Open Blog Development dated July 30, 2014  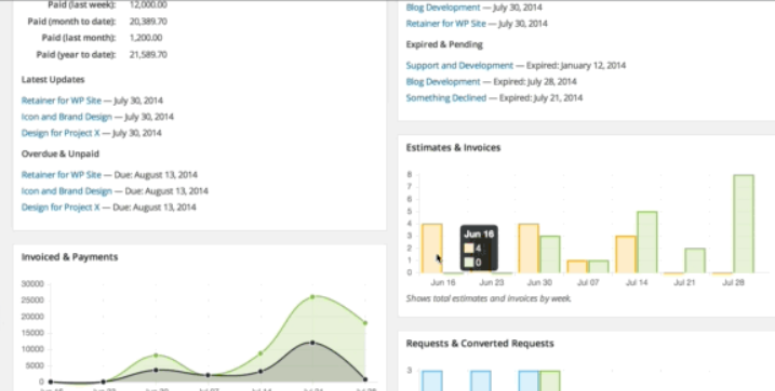click(x=443, y=7)
